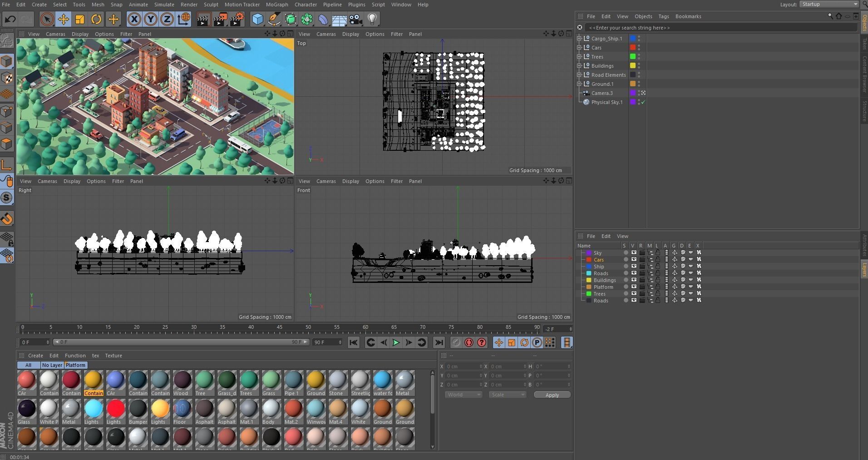Toggle the X axis lock icon

[134, 19]
